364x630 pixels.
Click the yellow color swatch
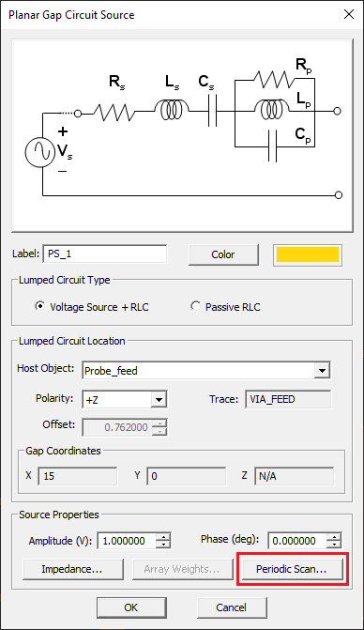click(308, 254)
